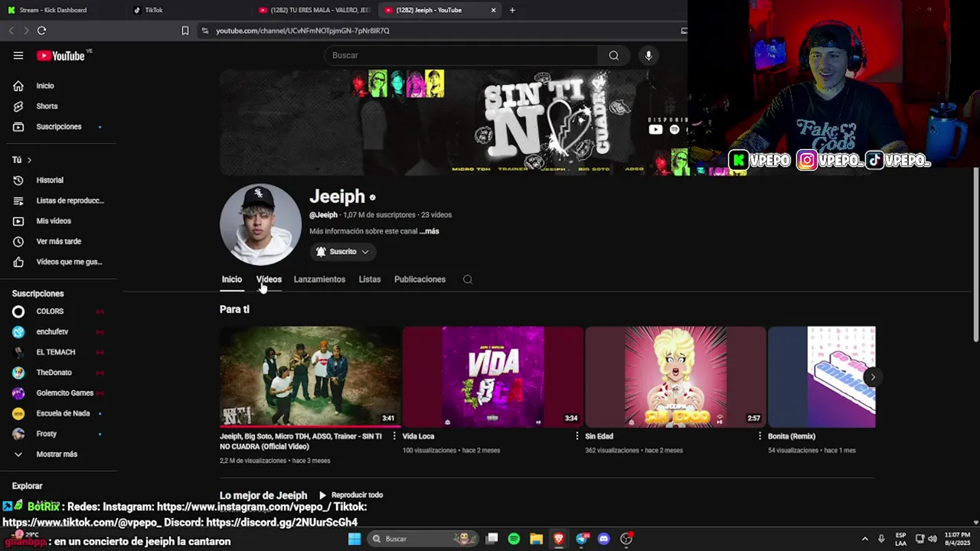Switch to the Vídeos channel tab

(x=269, y=279)
